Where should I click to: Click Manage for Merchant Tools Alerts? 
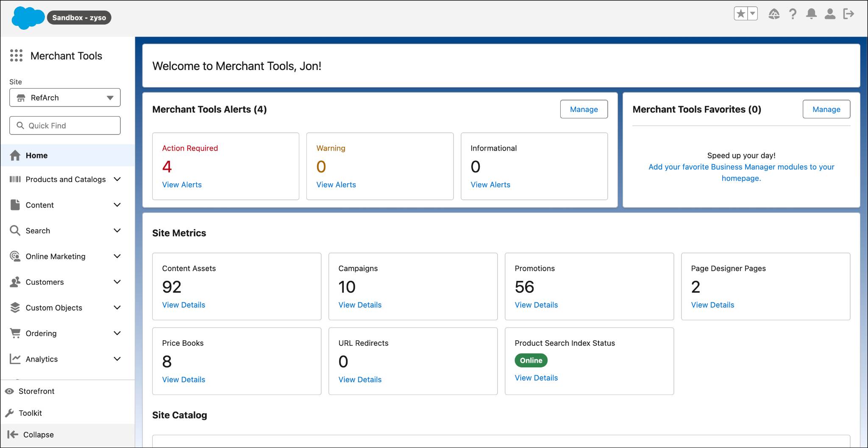tap(584, 109)
